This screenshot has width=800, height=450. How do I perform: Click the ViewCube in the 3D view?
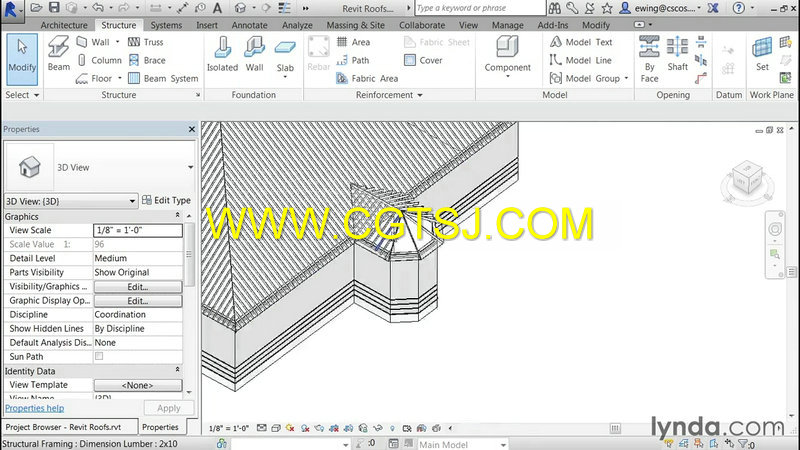click(x=747, y=178)
